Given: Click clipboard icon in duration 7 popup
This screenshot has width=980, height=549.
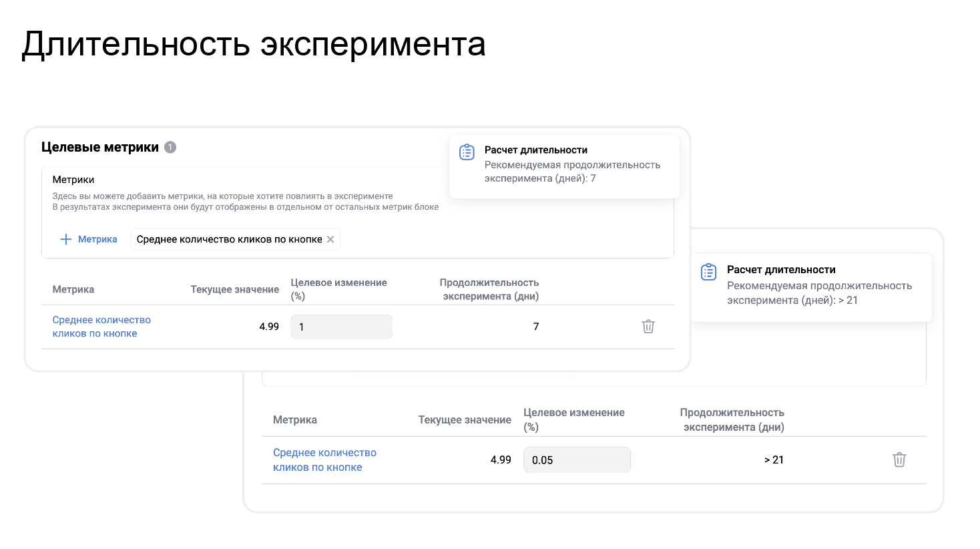Looking at the screenshot, I should (467, 152).
